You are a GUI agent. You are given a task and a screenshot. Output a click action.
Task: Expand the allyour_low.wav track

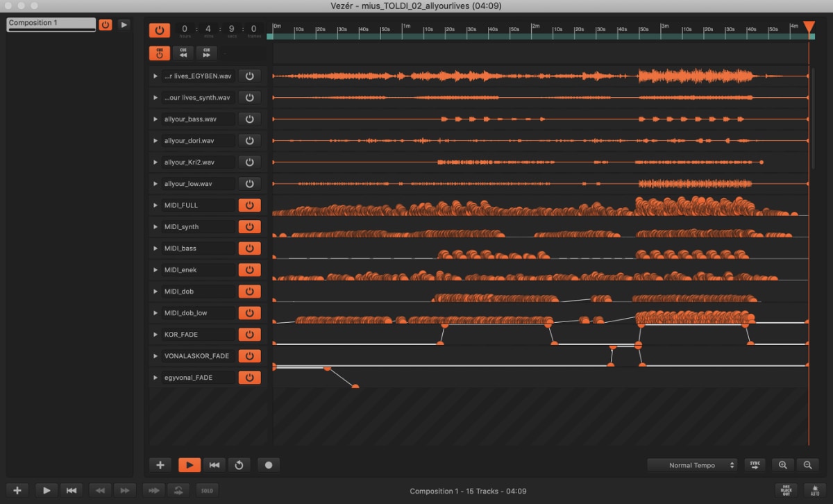coord(155,183)
